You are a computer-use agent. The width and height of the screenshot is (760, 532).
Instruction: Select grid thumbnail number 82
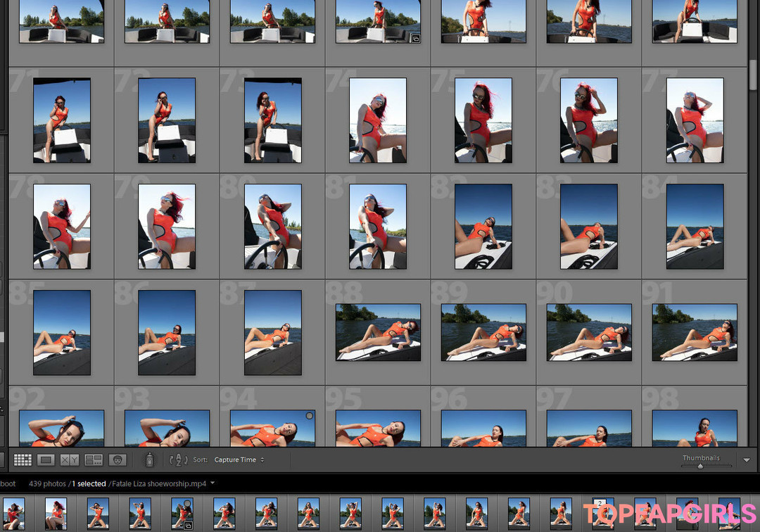[483, 227]
